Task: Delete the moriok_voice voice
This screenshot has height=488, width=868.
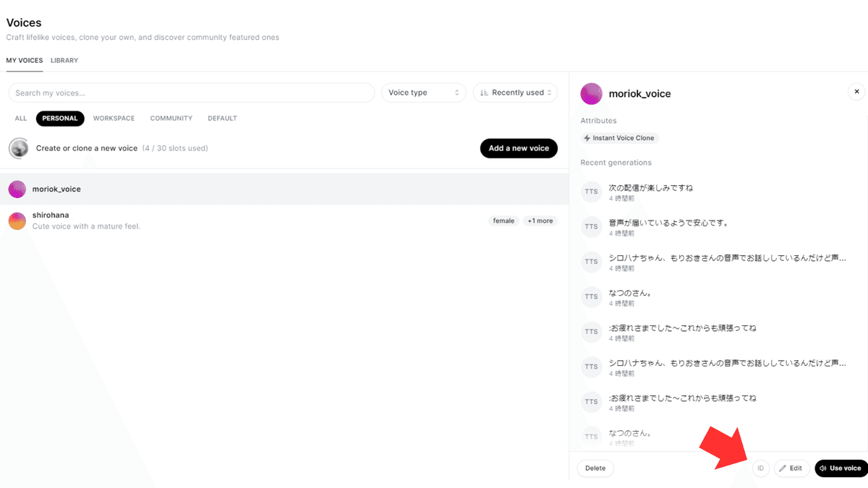Action: [x=595, y=468]
